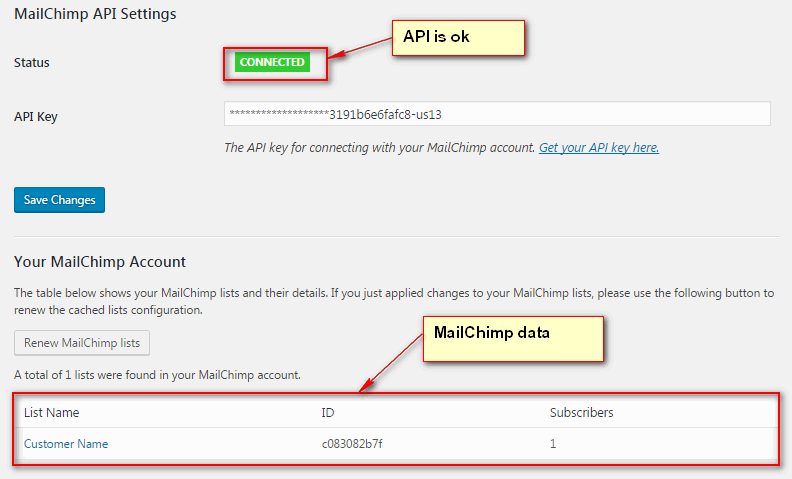Click the 'table below shows your MailChimp lists' paragraph
Image resolution: width=792 pixels, height=479 pixels.
coord(394,301)
